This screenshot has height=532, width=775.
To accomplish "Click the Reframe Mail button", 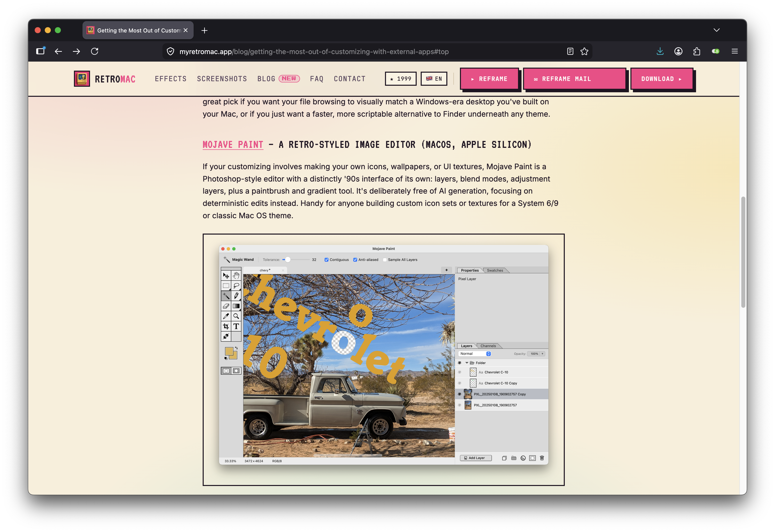I will point(574,79).
